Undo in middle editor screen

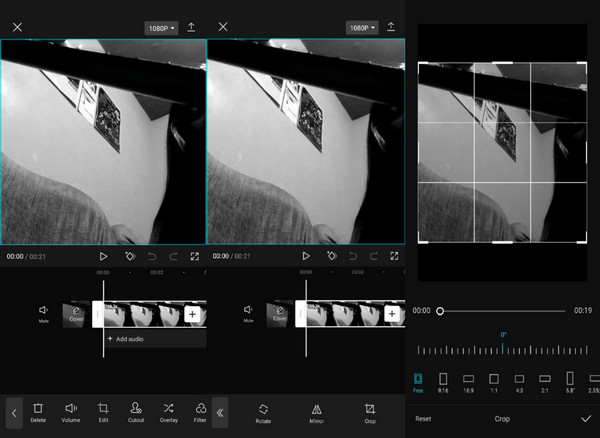pos(353,256)
